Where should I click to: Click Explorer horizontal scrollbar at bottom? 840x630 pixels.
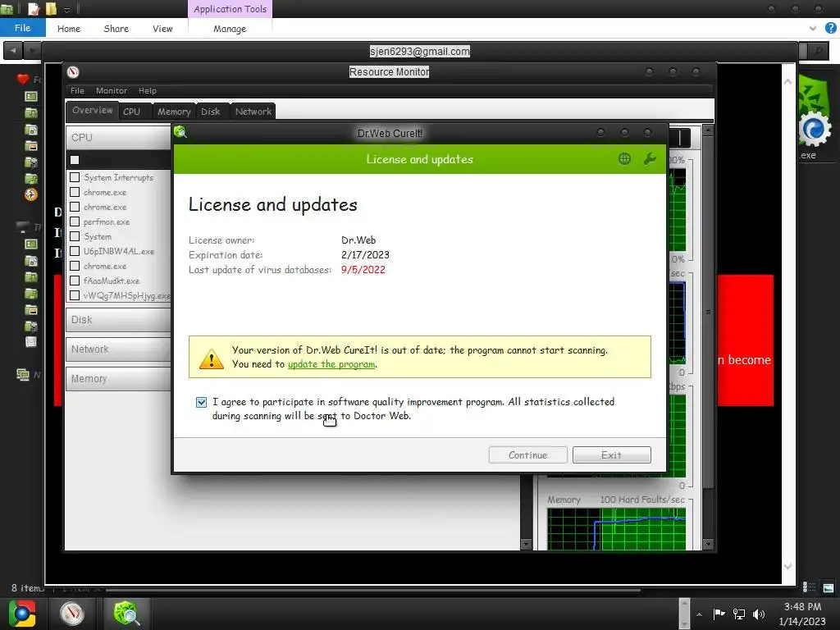click(373, 590)
